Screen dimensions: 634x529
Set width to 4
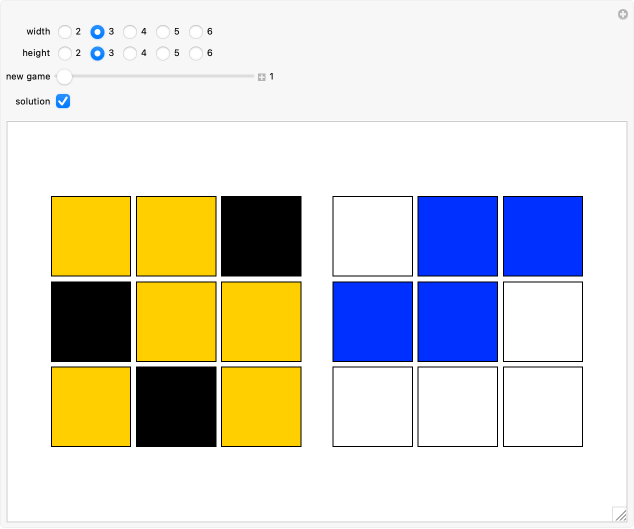[x=130, y=32]
